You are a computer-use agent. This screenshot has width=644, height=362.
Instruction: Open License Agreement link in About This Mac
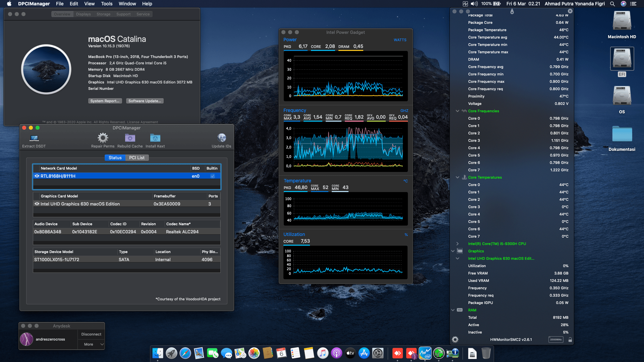[143, 122]
